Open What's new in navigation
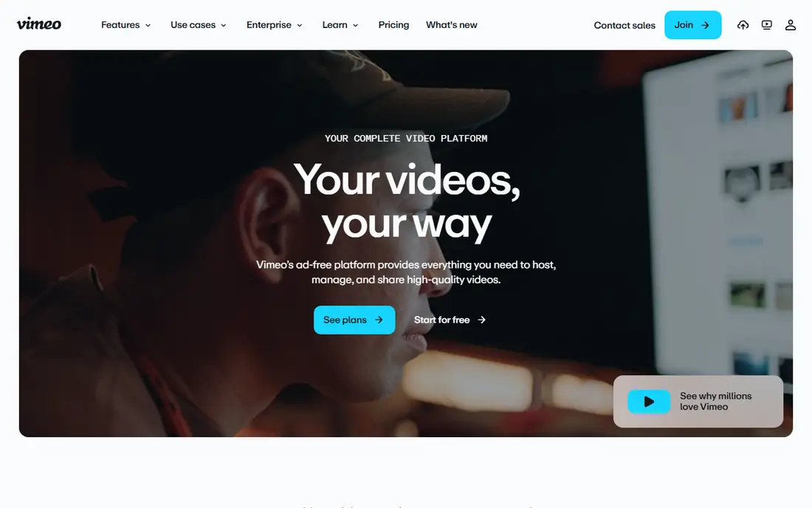The width and height of the screenshot is (812, 508). point(452,25)
